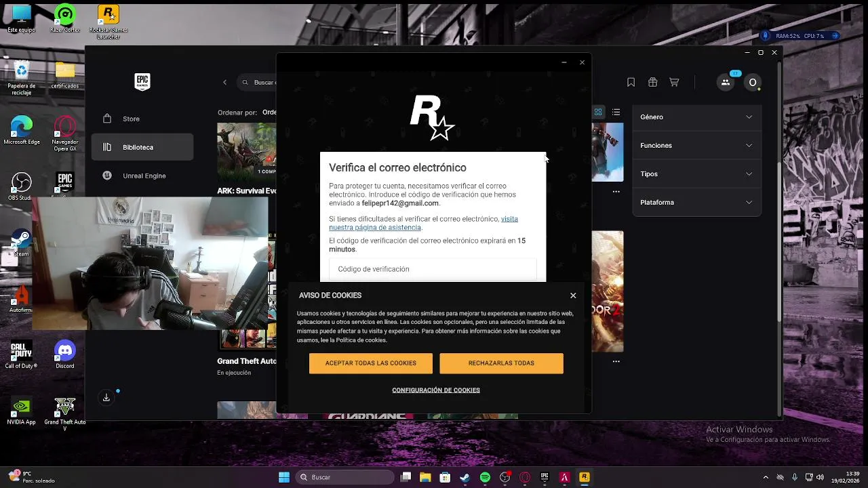
Task: Open Microsoft Edge desktop shortcut
Action: [22, 130]
